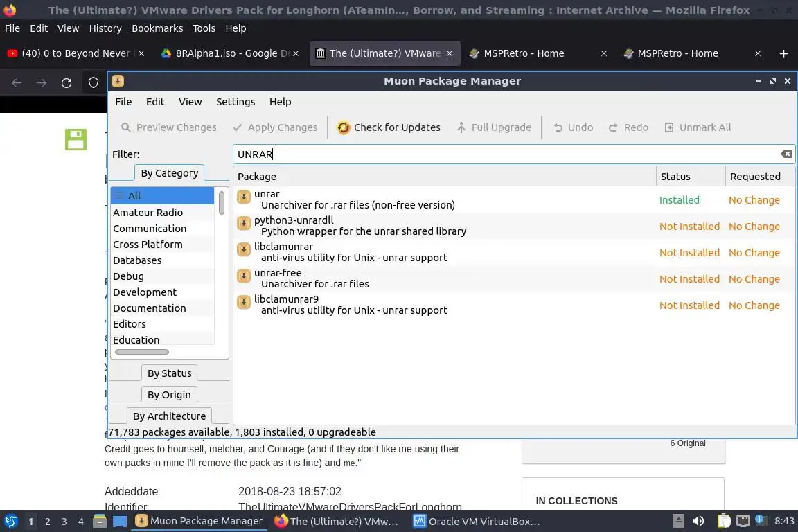This screenshot has width=798, height=532.
Task: Clear the filter search field
Action: 786,154
